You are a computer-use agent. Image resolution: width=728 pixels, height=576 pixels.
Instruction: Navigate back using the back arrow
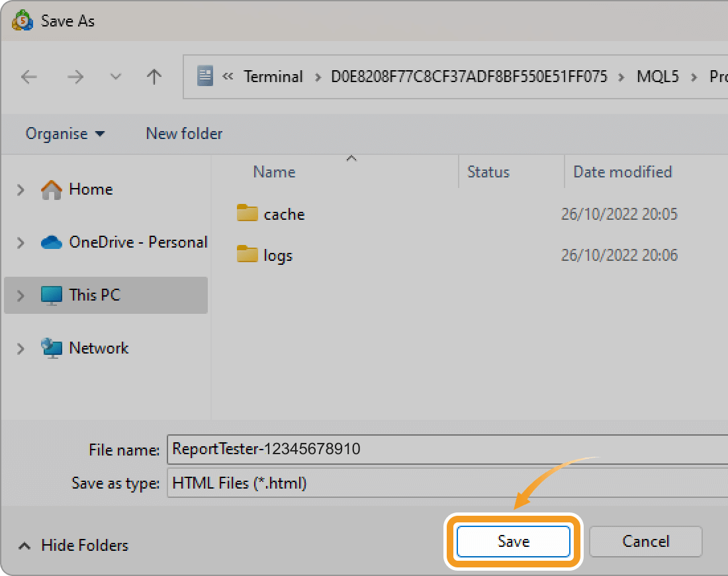29,77
